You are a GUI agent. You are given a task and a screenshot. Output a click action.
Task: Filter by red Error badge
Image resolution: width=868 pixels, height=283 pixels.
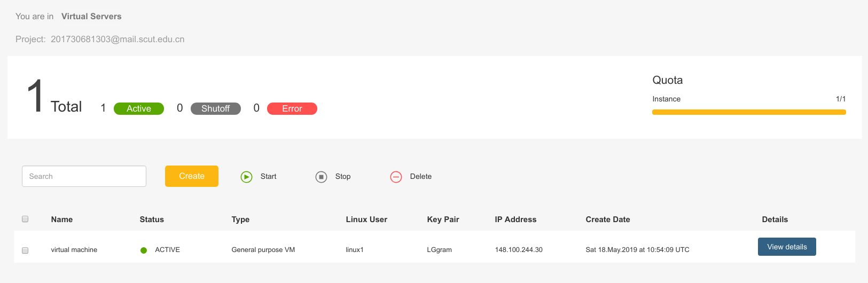[292, 108]
